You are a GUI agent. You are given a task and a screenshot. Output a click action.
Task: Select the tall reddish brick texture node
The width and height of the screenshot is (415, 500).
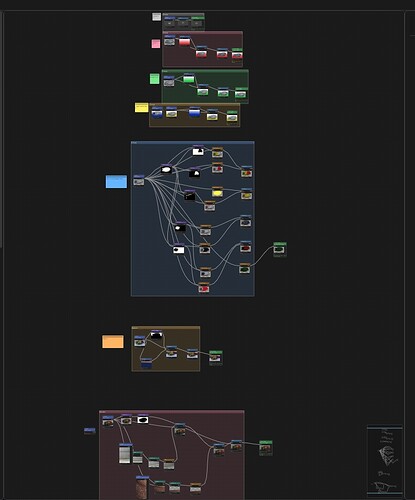[x=142, y=487]
